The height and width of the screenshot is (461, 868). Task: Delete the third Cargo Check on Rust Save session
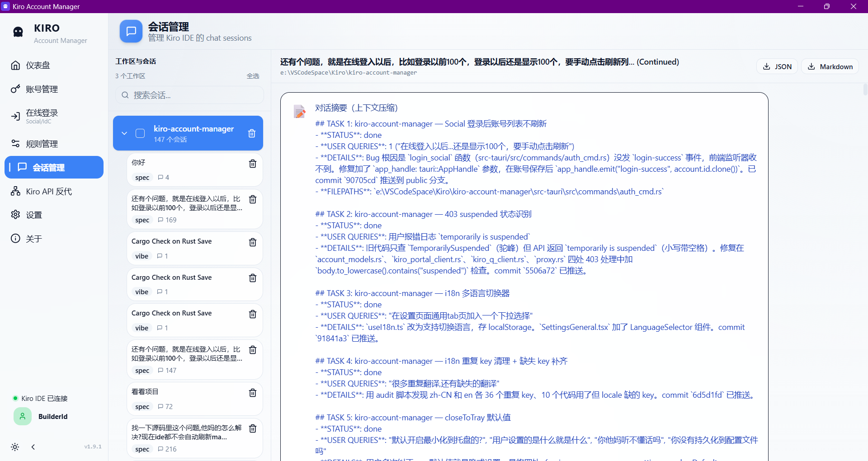tap(253, 314)
